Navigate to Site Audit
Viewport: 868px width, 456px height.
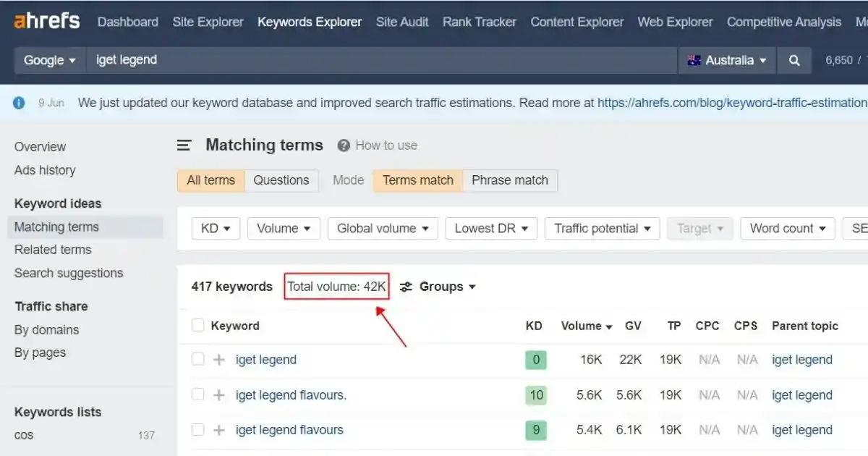402,22
